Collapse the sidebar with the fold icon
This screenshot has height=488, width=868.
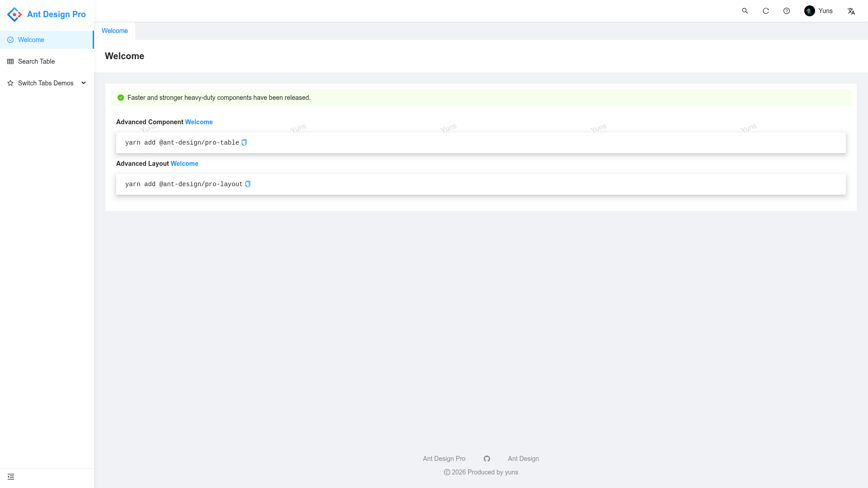(11, 477)
